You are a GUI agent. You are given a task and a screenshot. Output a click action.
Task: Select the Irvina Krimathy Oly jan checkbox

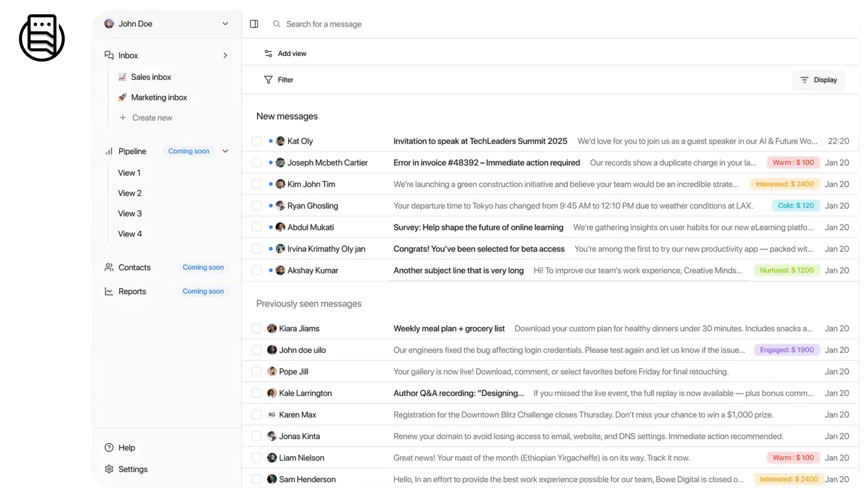click(256, 249)
